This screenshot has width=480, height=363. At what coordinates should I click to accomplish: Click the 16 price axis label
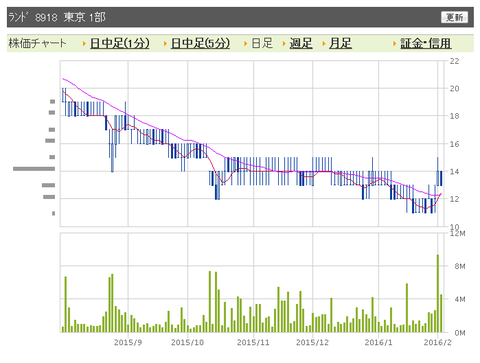coord(454,144)
